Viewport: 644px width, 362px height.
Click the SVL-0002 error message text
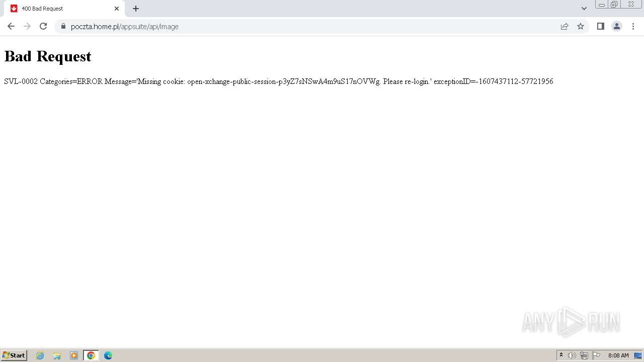click(279, 81)
